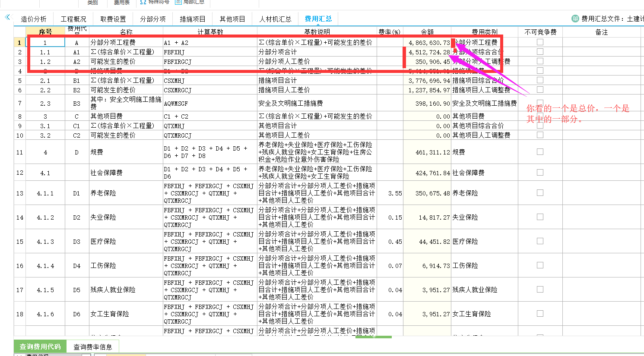Click the 费用汇总文件 green icon
The image size is (644, 356).
tap(575, 19)
